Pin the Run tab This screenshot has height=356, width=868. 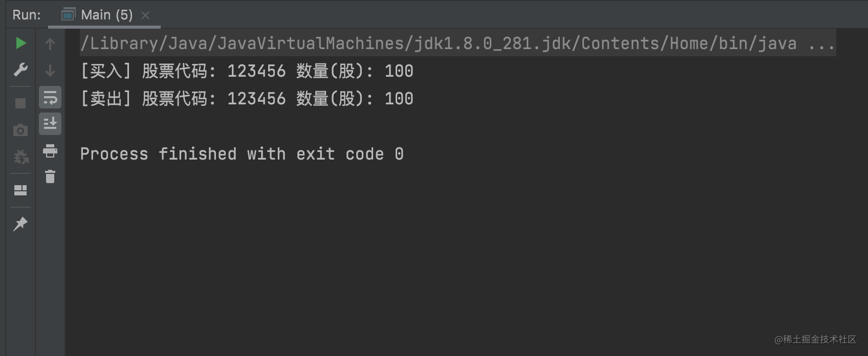[20, 224]
